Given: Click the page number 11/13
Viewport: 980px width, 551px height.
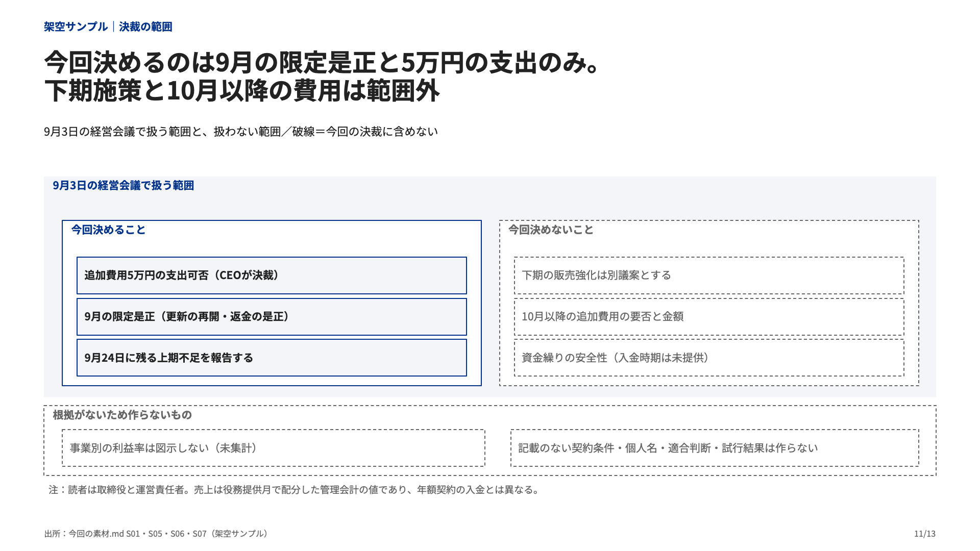Looking at the screenshot, I should point(925,534).
